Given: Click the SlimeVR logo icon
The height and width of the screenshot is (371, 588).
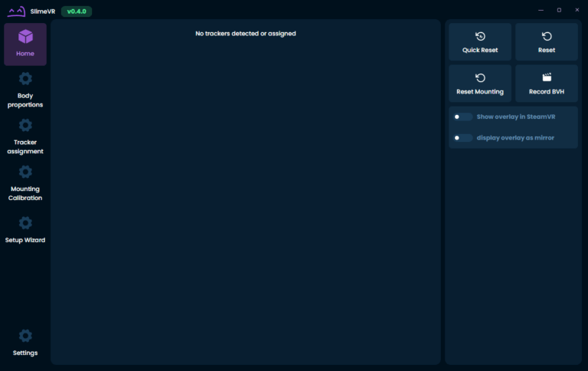Looking at the screenshot, I should click(16, 11).
